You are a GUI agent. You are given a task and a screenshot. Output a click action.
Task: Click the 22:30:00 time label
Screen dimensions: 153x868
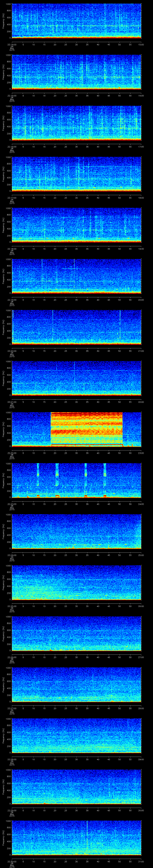12,861
